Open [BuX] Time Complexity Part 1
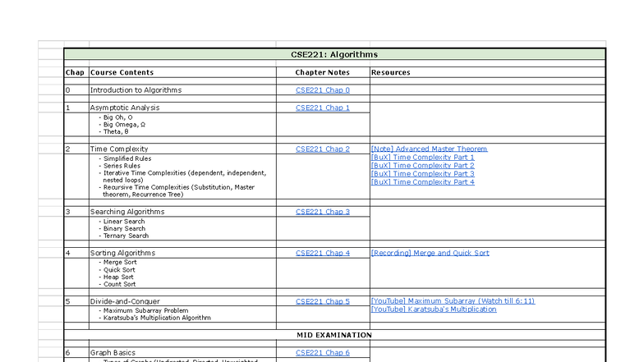The height and width of the screenshot is (362, 644). point(422,158)
